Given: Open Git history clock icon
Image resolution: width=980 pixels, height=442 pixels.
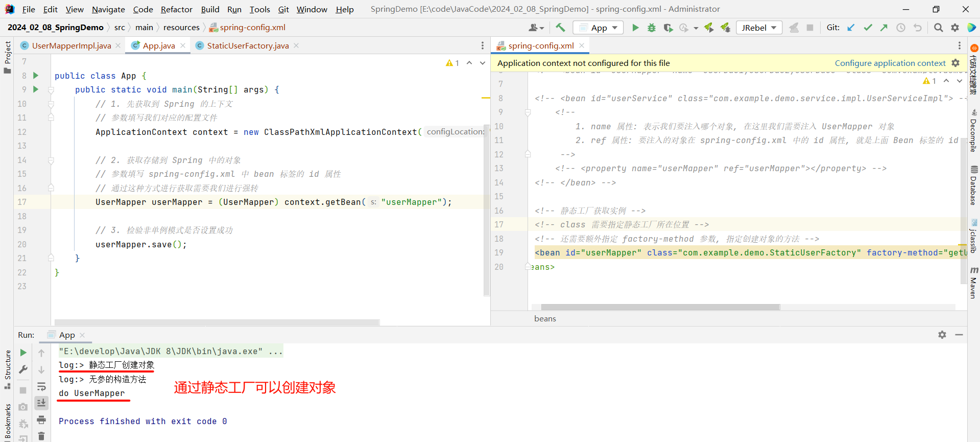Looking at the screenshot, I should click(x=901, y=28).
